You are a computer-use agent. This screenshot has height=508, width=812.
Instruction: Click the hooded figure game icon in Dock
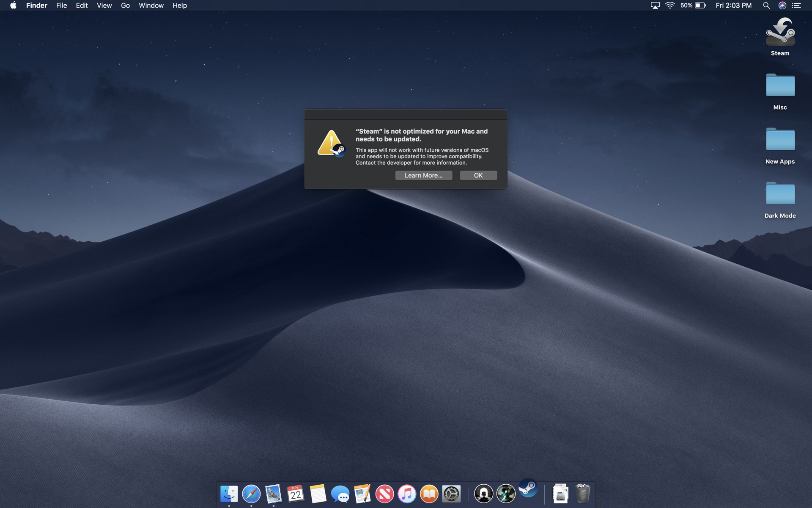click(483, 494)
